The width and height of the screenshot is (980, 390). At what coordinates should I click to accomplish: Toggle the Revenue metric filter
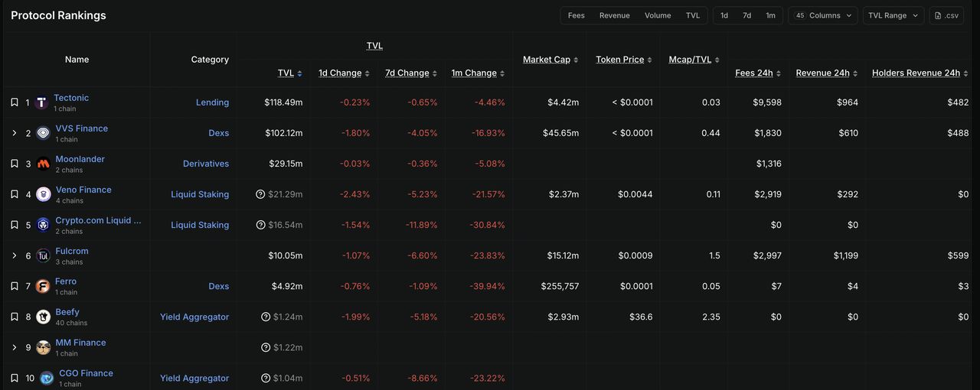[x=615, y=15]
